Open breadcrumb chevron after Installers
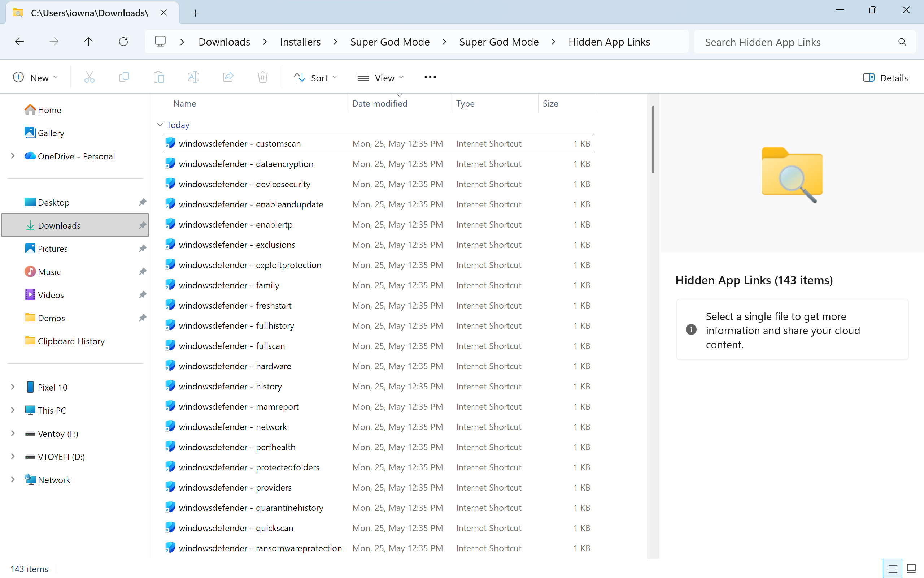Screen dimensions: 924x578 point(335,42)
